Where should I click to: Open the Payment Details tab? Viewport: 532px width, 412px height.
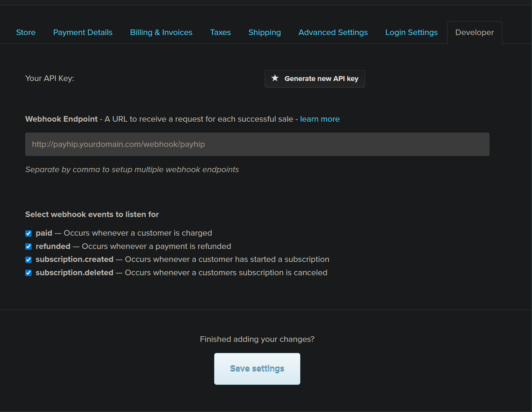point(82,32)
